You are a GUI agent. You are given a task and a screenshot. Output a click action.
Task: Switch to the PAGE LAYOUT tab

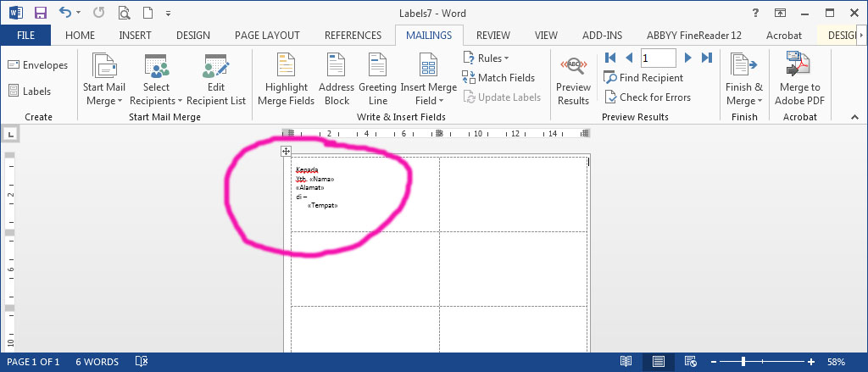coord(267,36)
